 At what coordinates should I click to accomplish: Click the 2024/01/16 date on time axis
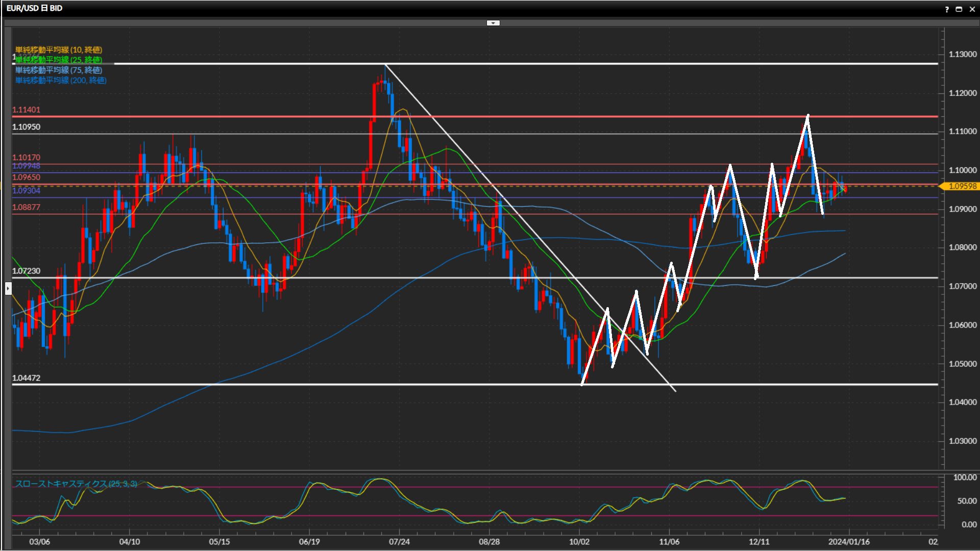848,542
